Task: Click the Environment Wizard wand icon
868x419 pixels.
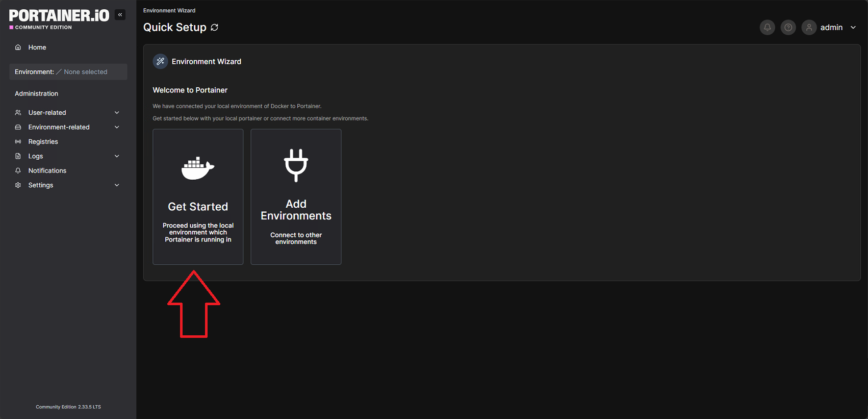Action: pos(160,61)
